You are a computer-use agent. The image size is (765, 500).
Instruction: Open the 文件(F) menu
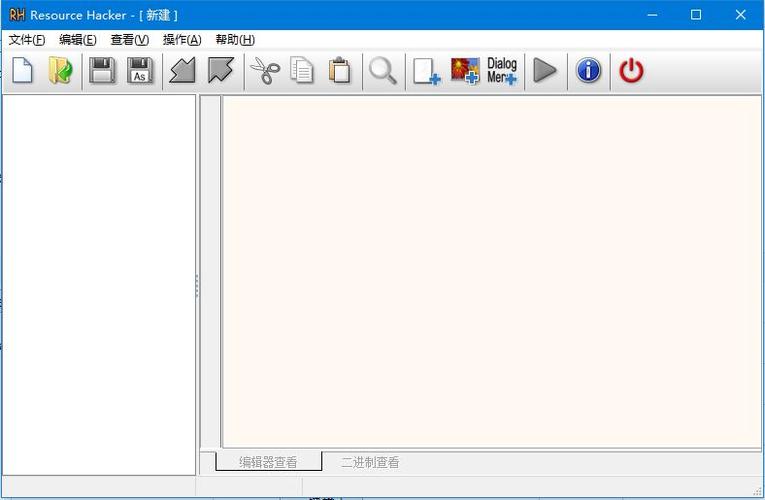[x=27, y=40]
